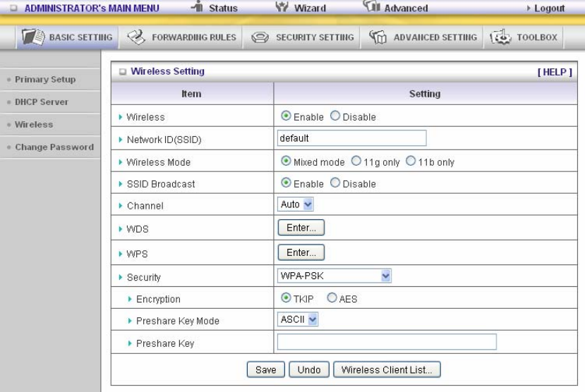This screenshot has height=392, width=585.
Task: Choose AES encryption option
Action: pyautogui.click(x=332, y=298)
